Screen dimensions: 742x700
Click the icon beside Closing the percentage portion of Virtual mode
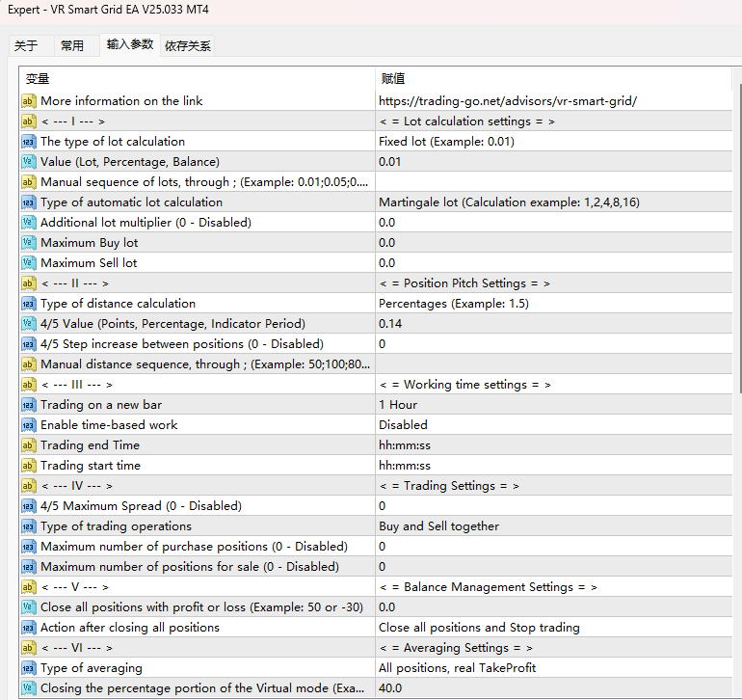click(28, 688)
